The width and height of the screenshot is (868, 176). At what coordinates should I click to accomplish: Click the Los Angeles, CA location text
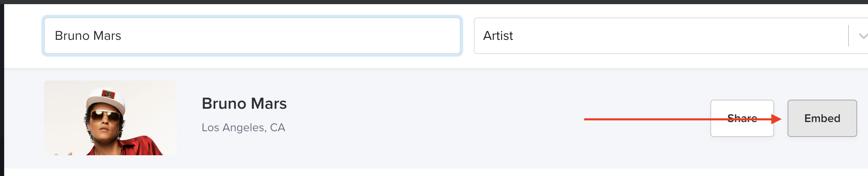click(x=243, y=127)
